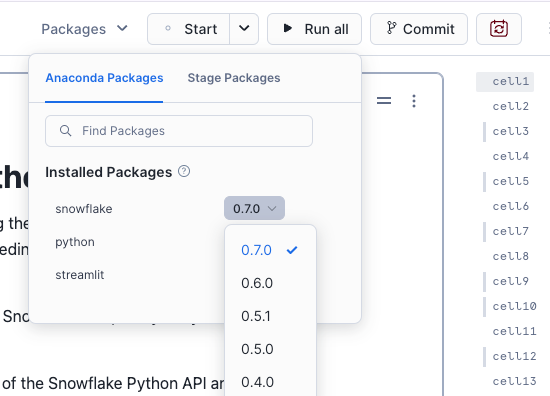Click the Start button
This screenshot has height=396, width=550.
[189, 29]
